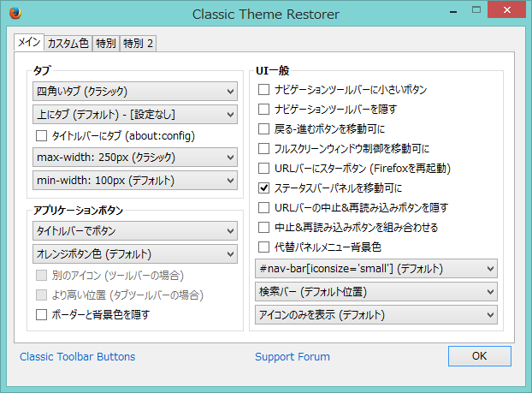Enable ナビゲーションツールバーに小さいボタン checkbox
The height and width of the screenshot is (393, 532).
click(263, 90)
